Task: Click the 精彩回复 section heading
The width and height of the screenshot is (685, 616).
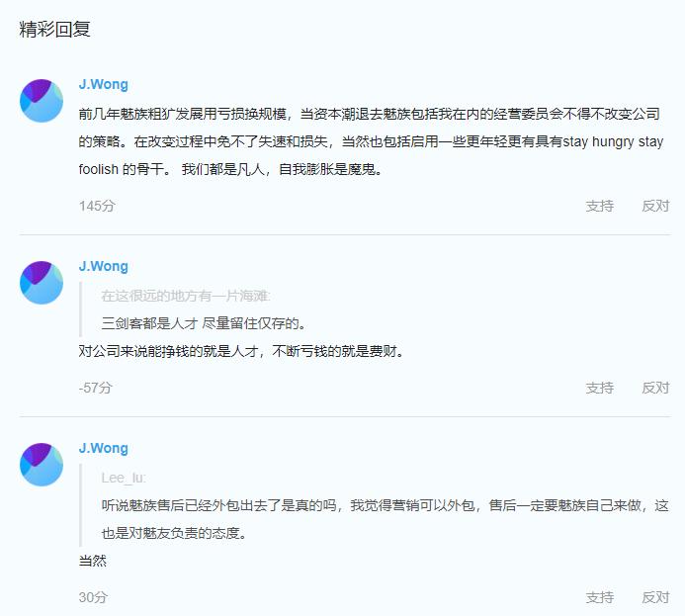Action: pyautogui.click(x=55, y=30)
